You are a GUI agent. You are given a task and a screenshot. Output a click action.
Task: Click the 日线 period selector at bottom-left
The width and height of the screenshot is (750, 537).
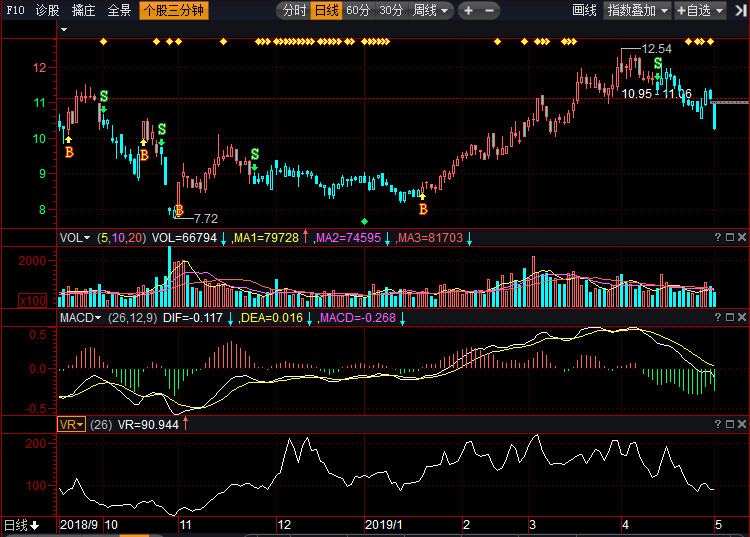point(20,525)
